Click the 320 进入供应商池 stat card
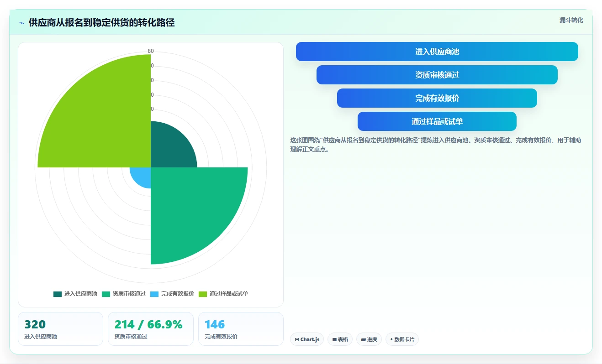 click(61, 329)
